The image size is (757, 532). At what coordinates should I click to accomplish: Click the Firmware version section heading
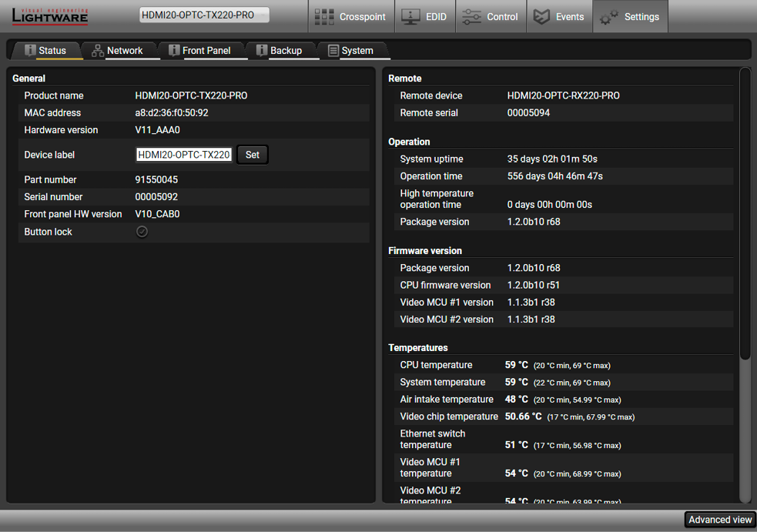coord(425,251)
